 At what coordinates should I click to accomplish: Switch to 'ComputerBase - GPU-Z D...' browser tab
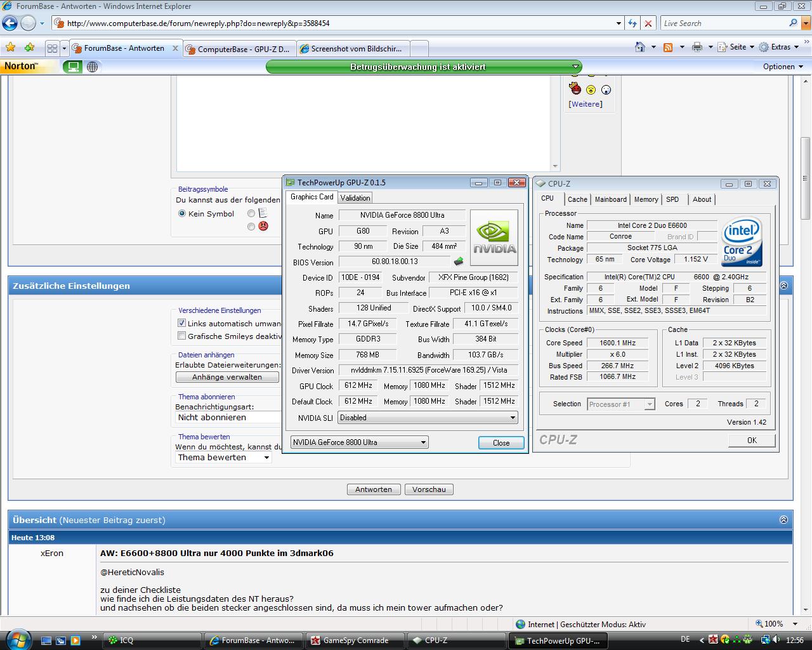[x=239, y=48]
